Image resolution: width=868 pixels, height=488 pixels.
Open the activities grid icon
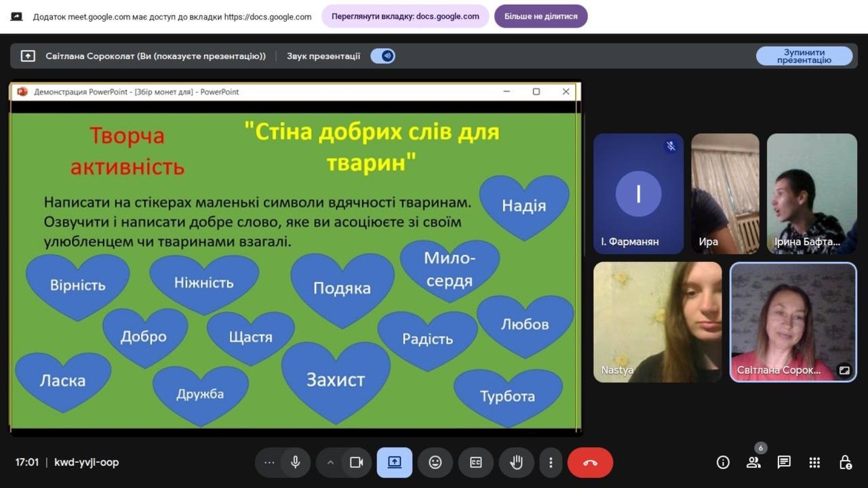point(814,462)
